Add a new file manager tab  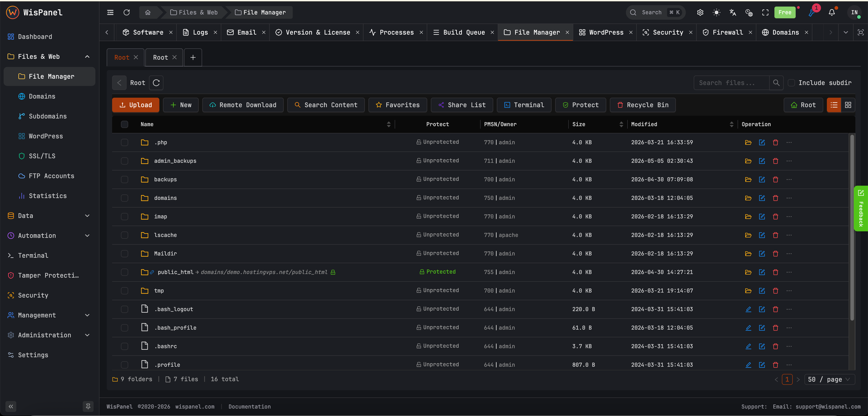[x=193, y=57]
